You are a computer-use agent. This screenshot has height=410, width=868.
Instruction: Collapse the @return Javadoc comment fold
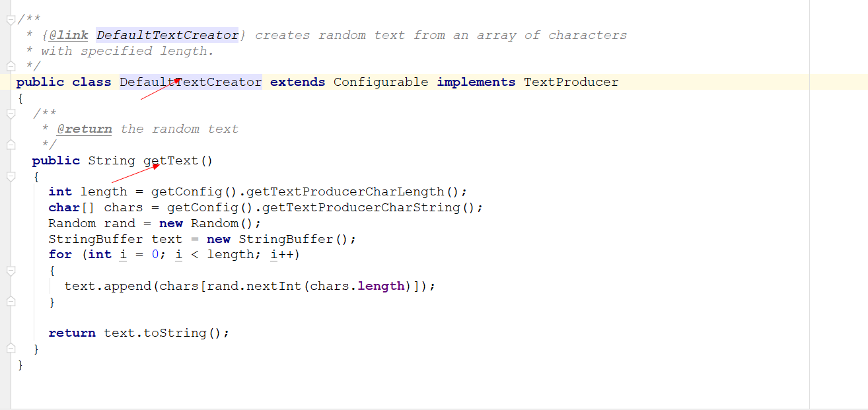pos(11,114)
